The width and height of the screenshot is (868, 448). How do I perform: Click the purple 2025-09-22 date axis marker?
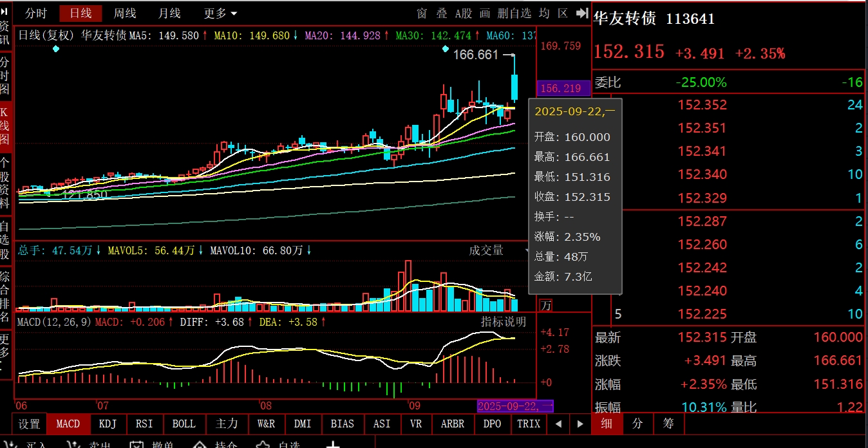pos(514,406)
